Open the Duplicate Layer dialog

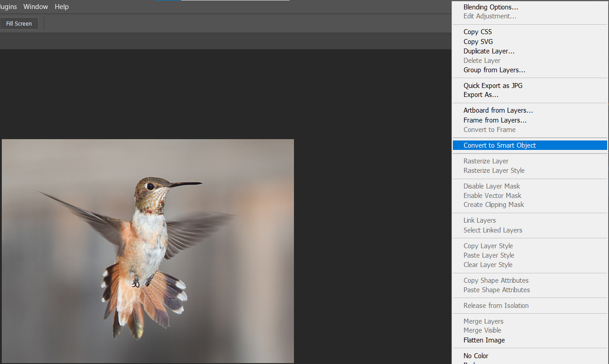point(489,51)
